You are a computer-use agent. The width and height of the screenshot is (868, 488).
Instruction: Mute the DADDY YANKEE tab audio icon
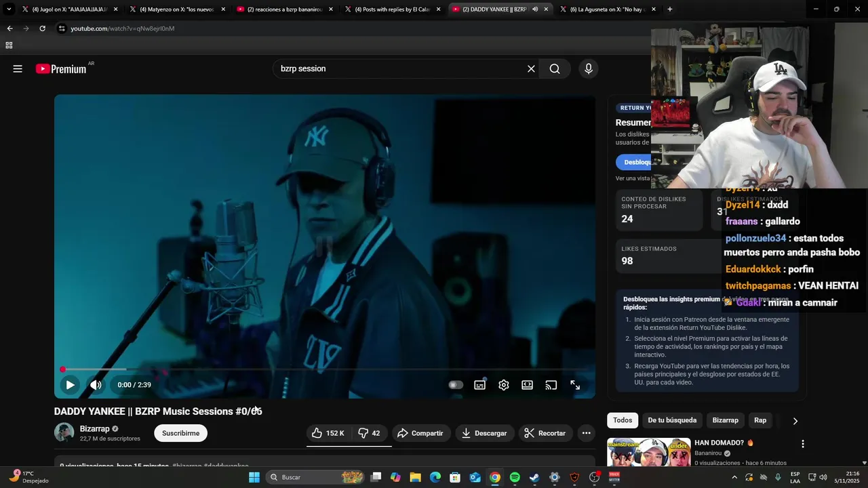pos(535,9)
